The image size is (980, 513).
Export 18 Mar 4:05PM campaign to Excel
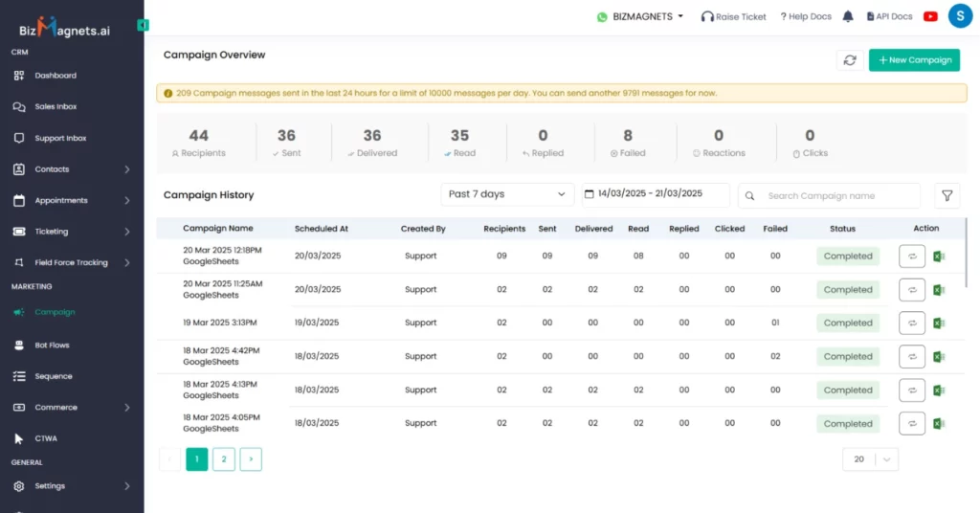click(x=938, y=424)
